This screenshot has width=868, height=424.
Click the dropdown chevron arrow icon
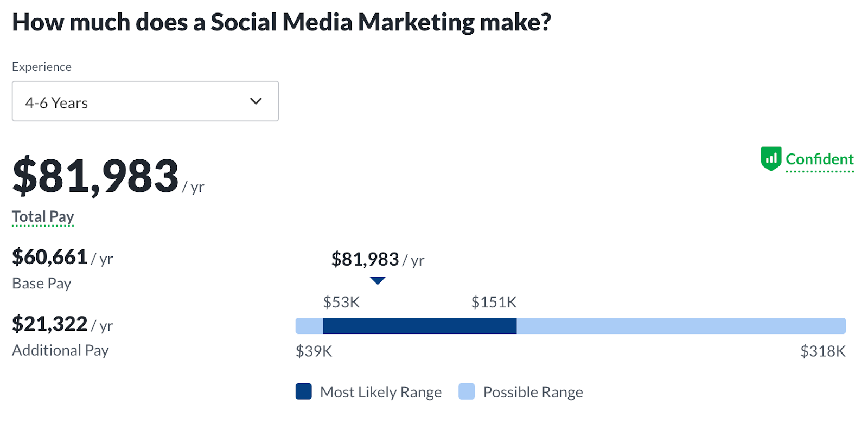click(x=256, y=101)
